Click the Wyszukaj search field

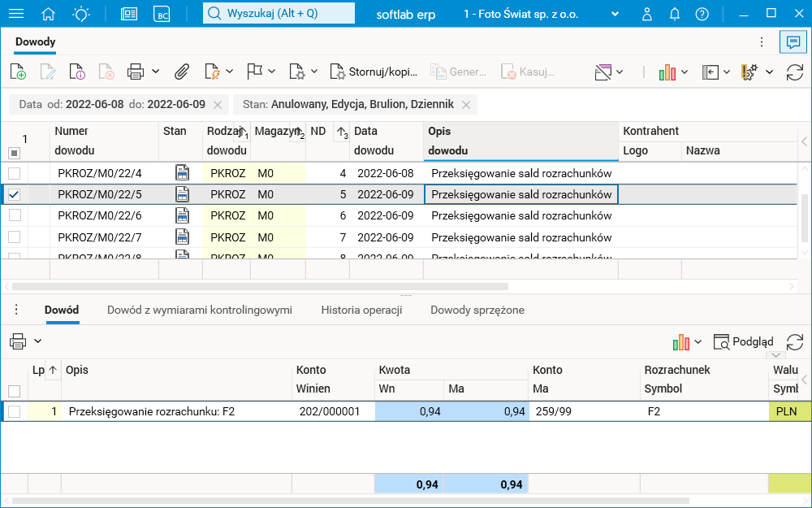click(279, 14)
